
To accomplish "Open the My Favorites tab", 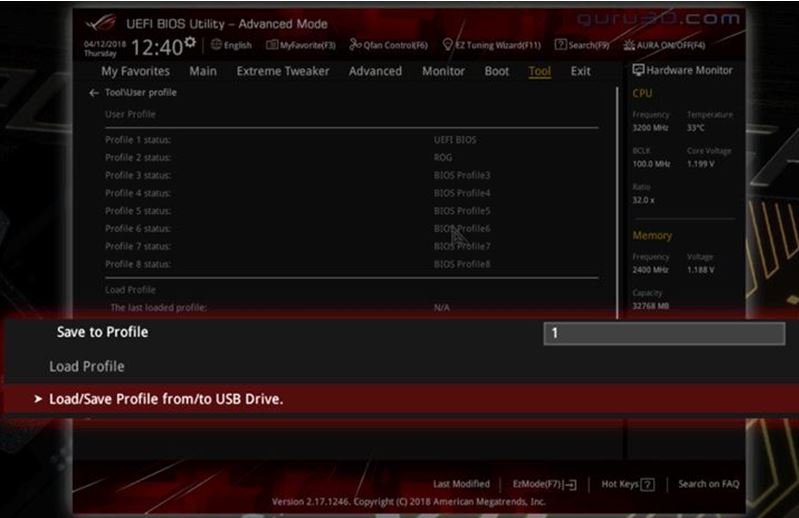I will (x=135, y=71).
